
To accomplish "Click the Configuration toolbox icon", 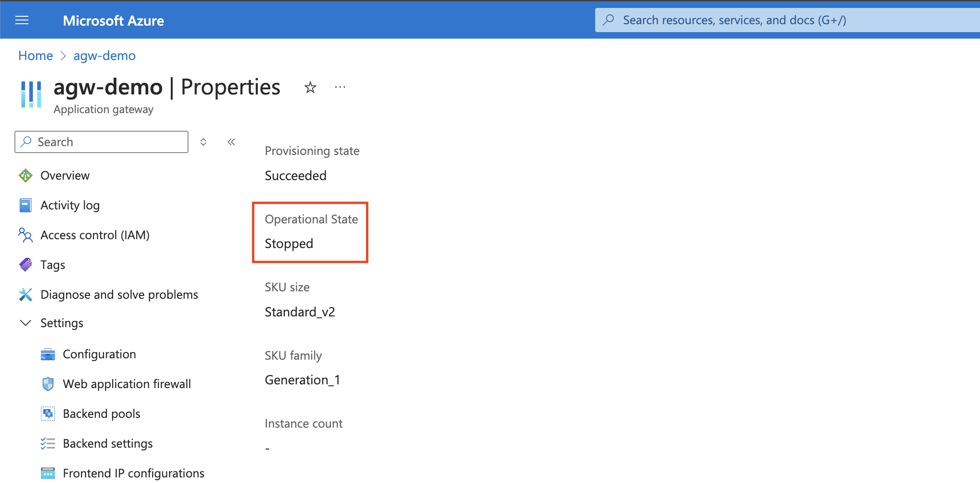I will [48, 355].
